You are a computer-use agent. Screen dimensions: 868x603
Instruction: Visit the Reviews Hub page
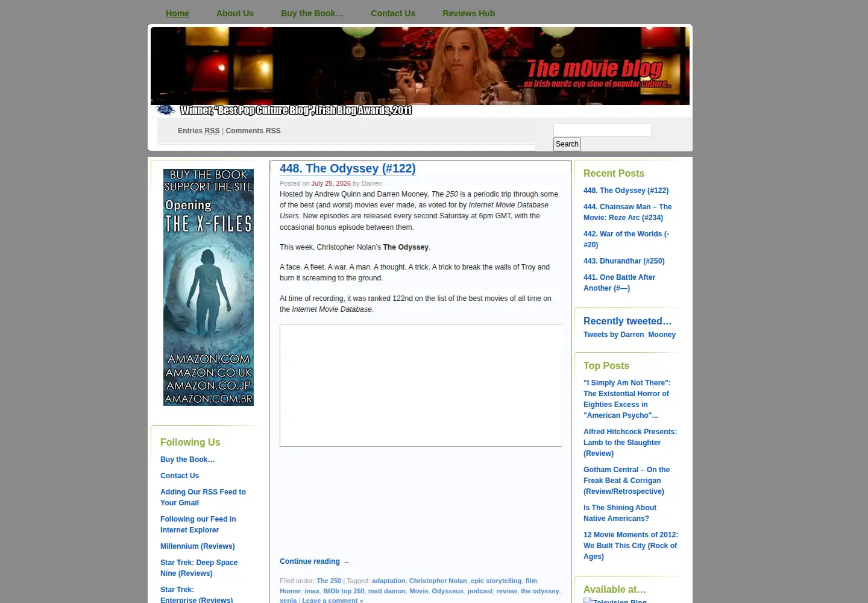click(x=468, y=13)
